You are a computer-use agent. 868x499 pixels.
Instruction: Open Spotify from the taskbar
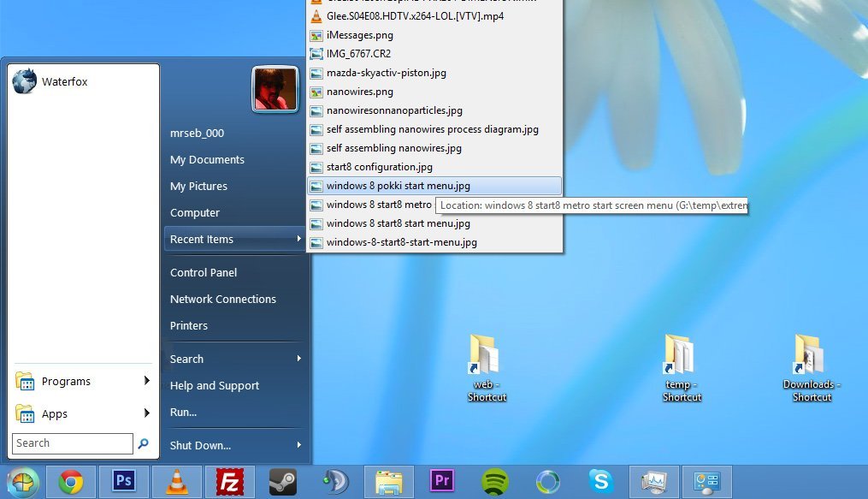tap(495, 482)
